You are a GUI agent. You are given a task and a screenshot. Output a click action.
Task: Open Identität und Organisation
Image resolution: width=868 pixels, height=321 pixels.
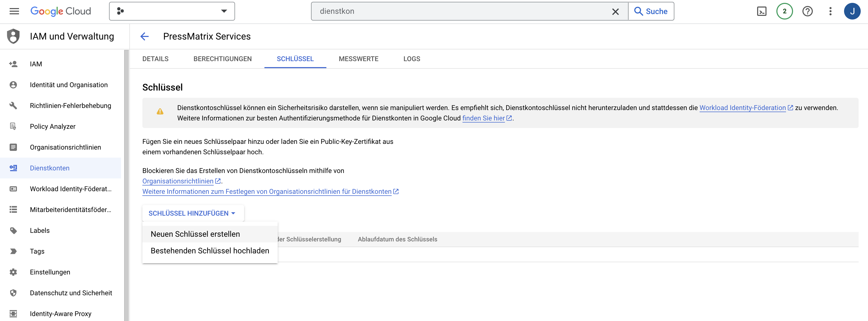tap(61, 85)
